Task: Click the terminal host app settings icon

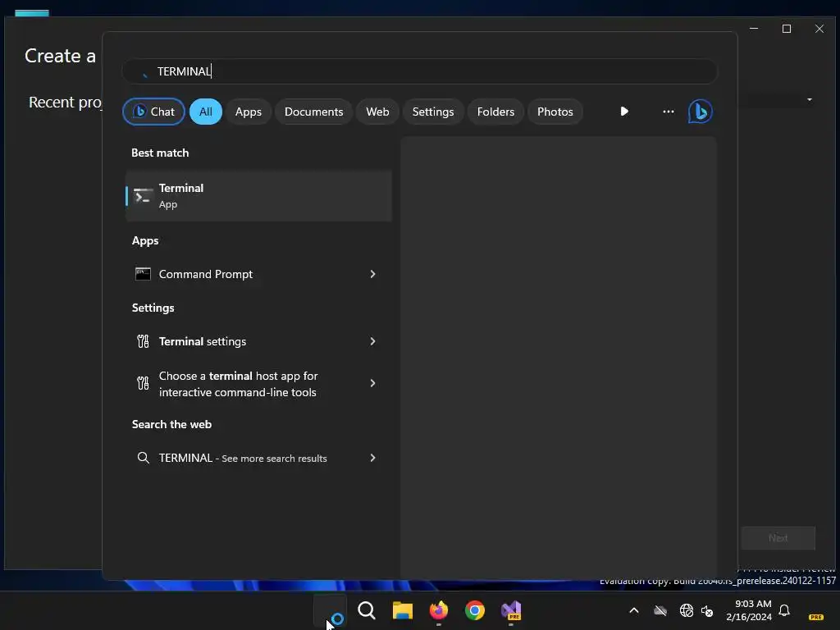Action: [143, 383]
